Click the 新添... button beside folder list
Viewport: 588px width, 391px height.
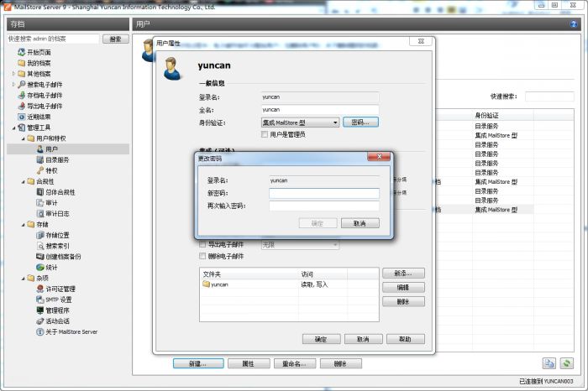point(403,273)
